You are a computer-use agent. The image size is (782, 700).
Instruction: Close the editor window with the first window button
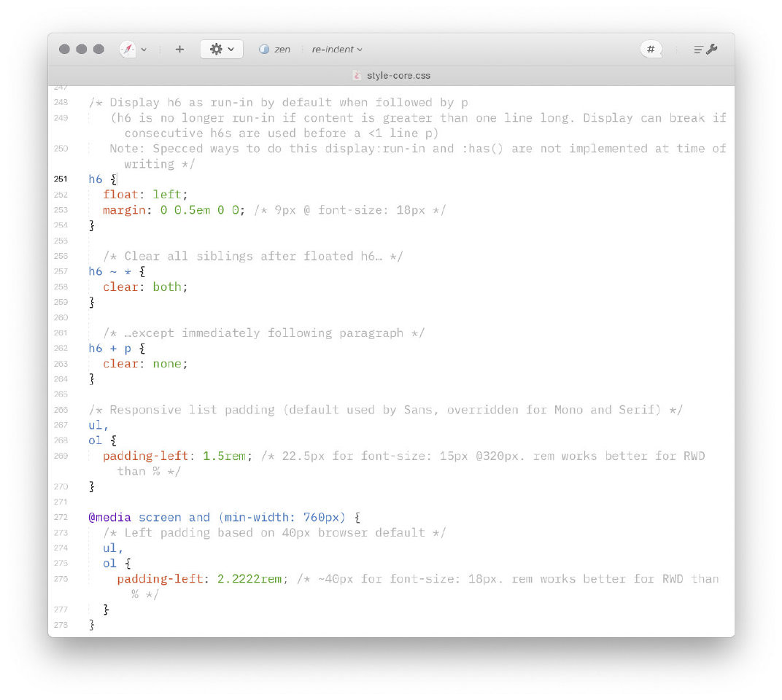click(64, 50)
